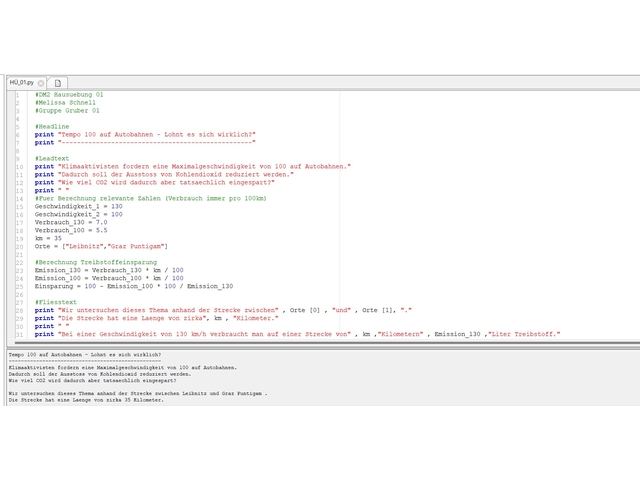The image size is (640, 480).
Task: Click output line 'Die Strecke hat eine Laenge von zirka 35'
Action: click(x=86, y=400)
